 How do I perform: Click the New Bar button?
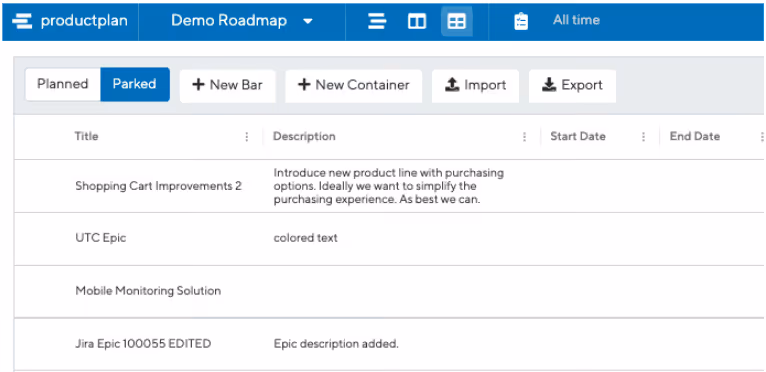click(x=228, y=85)
